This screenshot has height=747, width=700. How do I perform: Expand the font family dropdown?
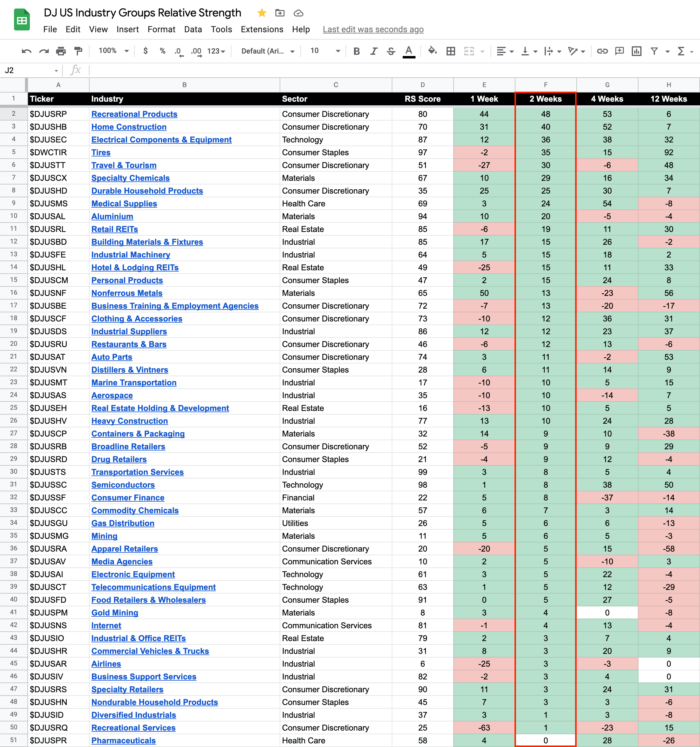click(x=268, y=51)
